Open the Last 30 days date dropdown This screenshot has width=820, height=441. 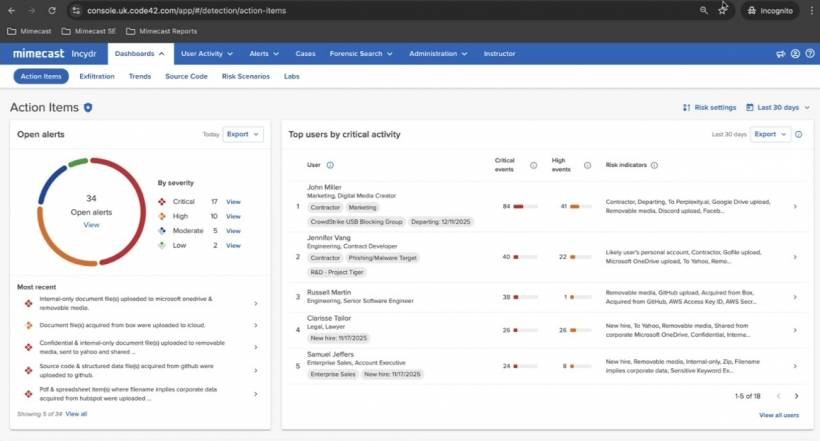coord(778,107)
